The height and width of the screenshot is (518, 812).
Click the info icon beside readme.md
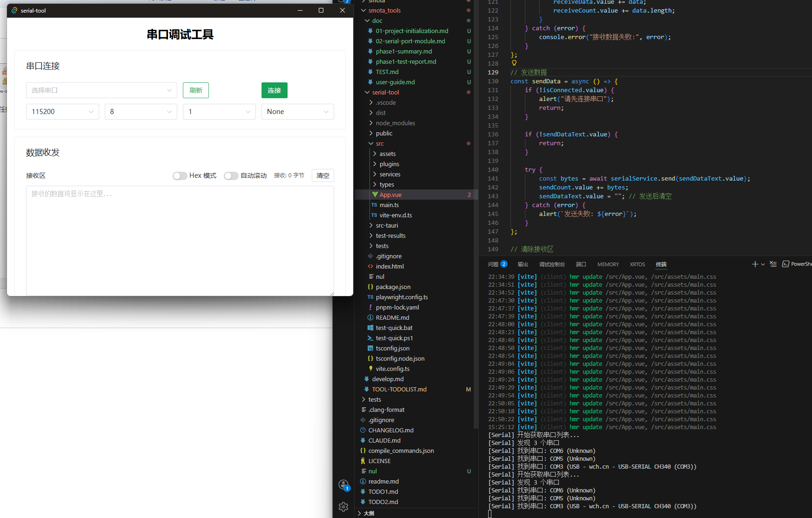(363, 481)
